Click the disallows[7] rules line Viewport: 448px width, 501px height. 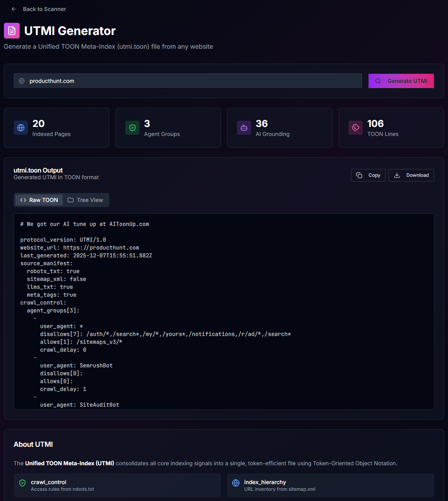(165, 334)
